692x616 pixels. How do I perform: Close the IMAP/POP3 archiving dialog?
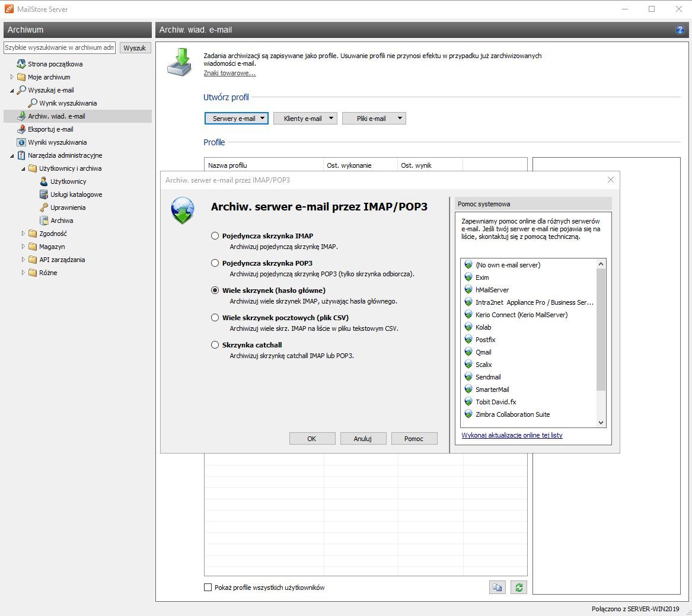point(610,180)
